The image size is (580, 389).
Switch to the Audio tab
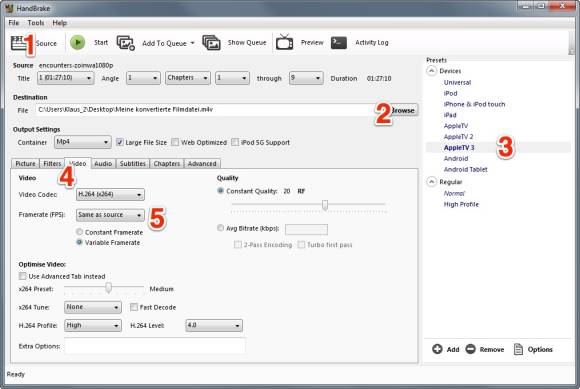pyautogui.click(x=103, y=163)
